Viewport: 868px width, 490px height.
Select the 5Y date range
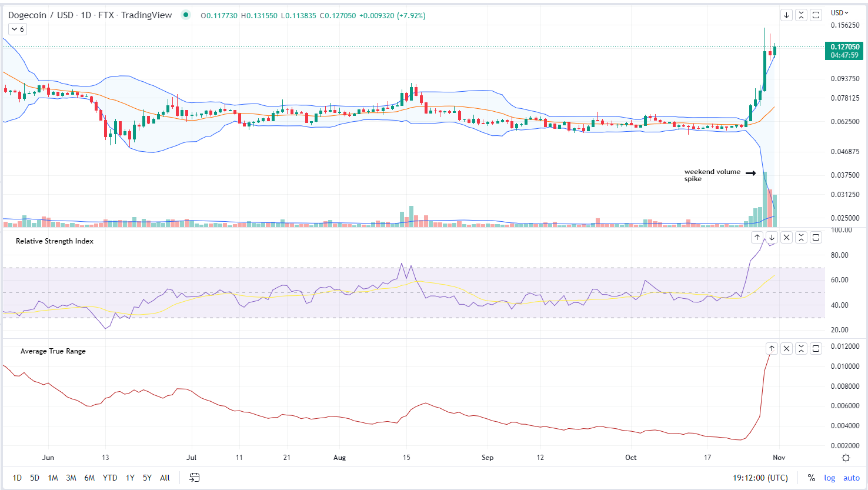[x=147, y=478]
